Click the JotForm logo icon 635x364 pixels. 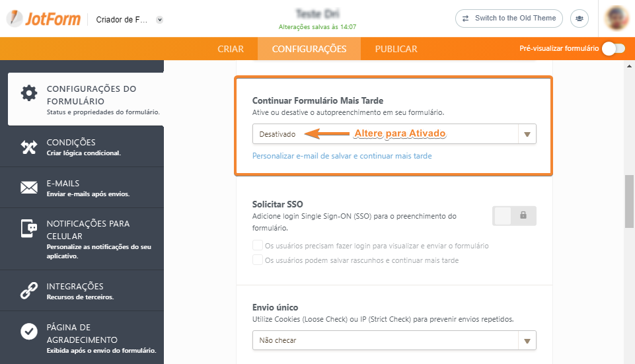(15, 18)
